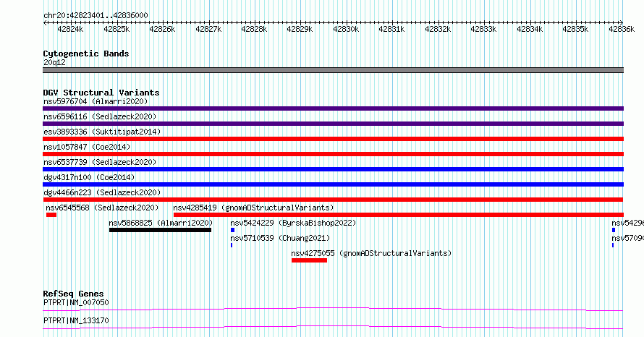Click the 42831k ruler tick label
This screenshot has width=644, height=337.
click(x=391, y=29)
